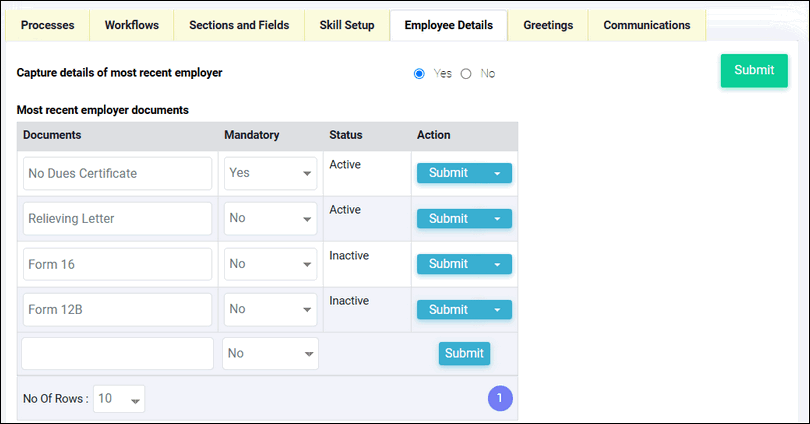The height and width of the screenshot is (424, 810).
Task: Select Yes for capture recent employer details
Action: pyautogui.click(x=419, y=74)
